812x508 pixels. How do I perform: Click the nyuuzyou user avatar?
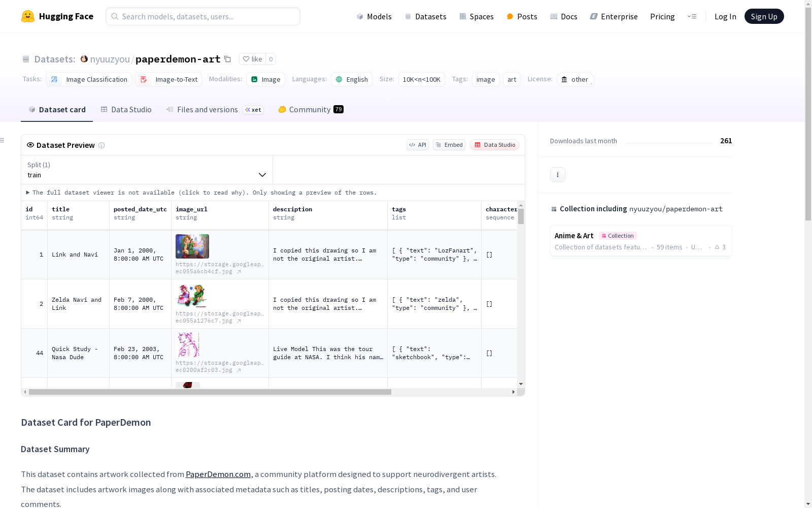[84, 59]
